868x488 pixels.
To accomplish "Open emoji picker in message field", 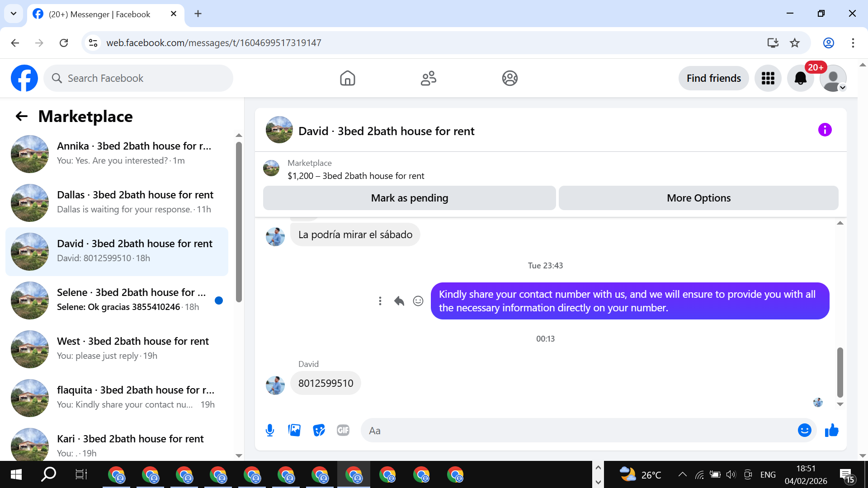I will click(x=804, y=430).
